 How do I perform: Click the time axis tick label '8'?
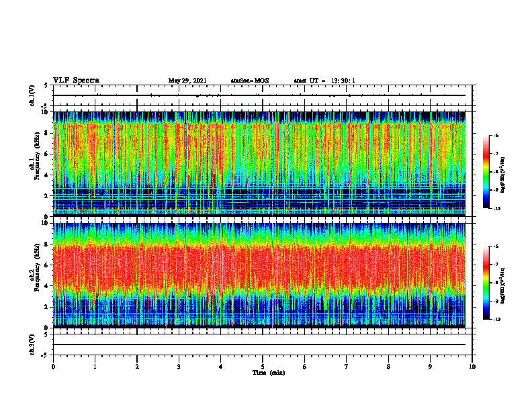tap(388, 367)
